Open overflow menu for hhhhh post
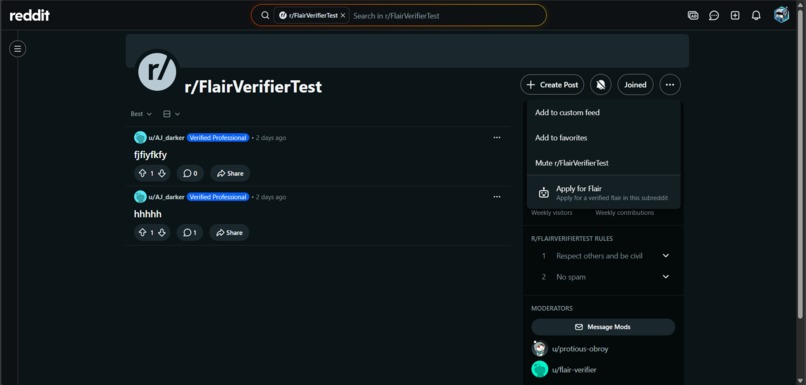Viewport: 806px width, 385px height. coord(497,197)
